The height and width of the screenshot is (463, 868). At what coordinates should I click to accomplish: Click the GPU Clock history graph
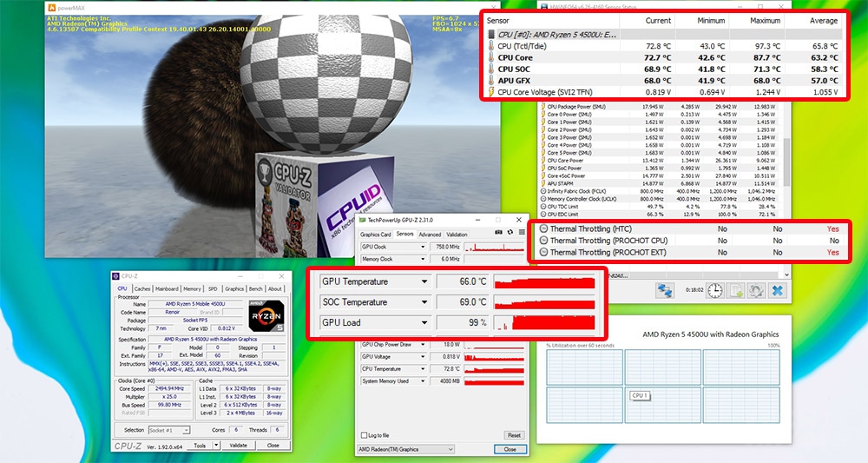(494, 247)
